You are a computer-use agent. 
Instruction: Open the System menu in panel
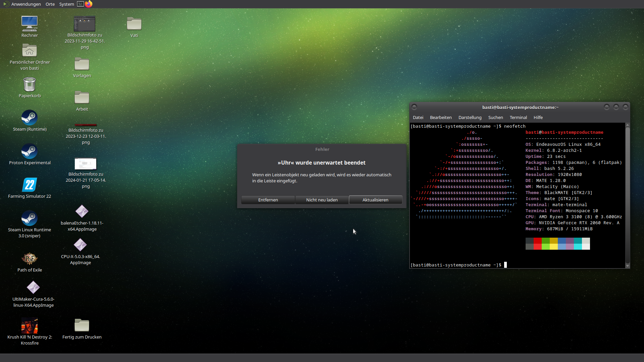pos(66,4)
